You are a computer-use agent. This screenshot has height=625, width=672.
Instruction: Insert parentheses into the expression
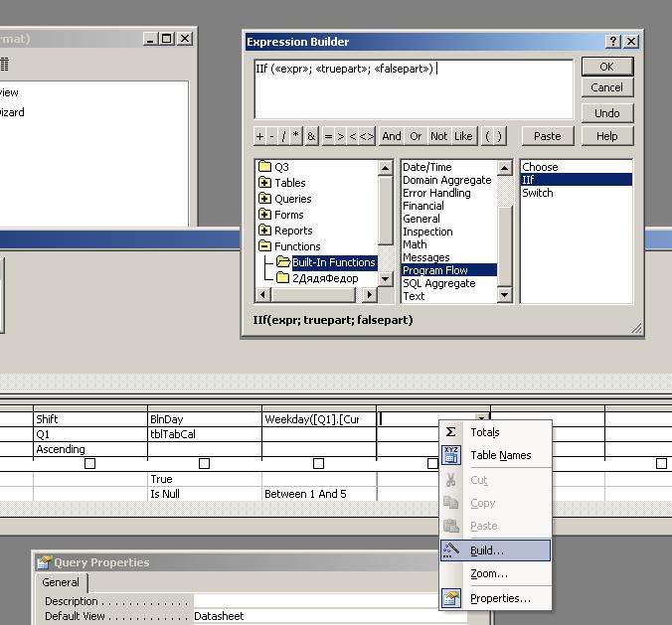coord(493,136)
